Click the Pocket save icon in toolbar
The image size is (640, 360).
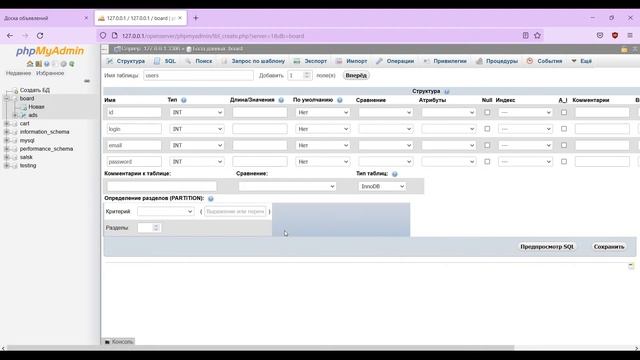pos(600,36)
